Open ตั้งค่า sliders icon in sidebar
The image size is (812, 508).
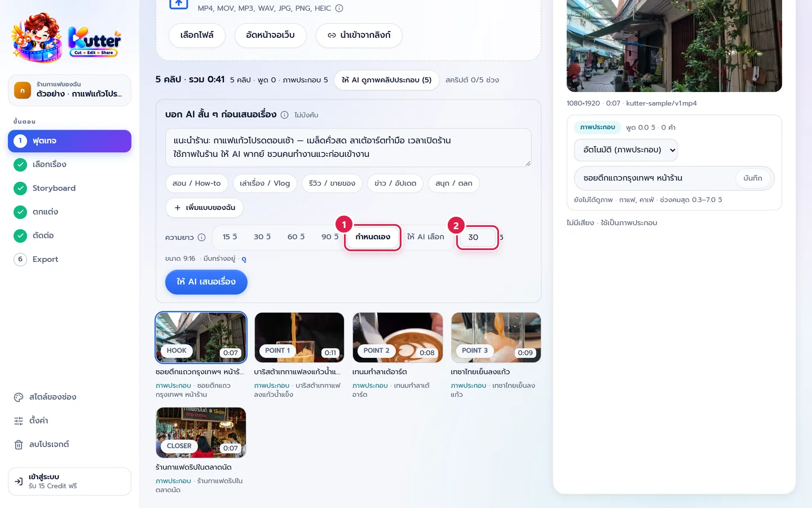[19, 421]
